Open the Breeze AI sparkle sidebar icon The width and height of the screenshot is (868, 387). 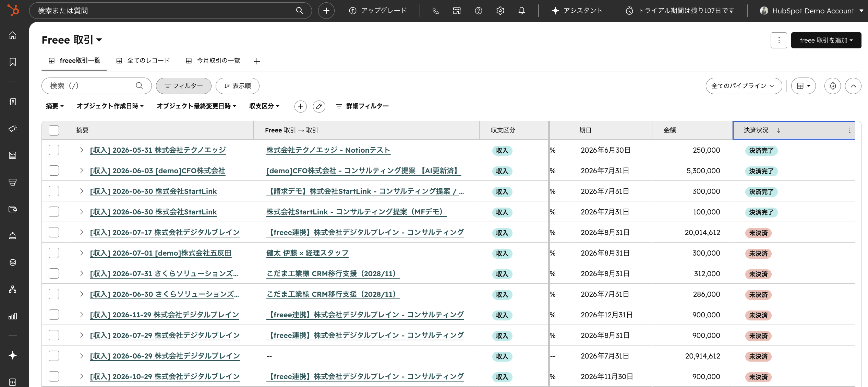point(13,355)
